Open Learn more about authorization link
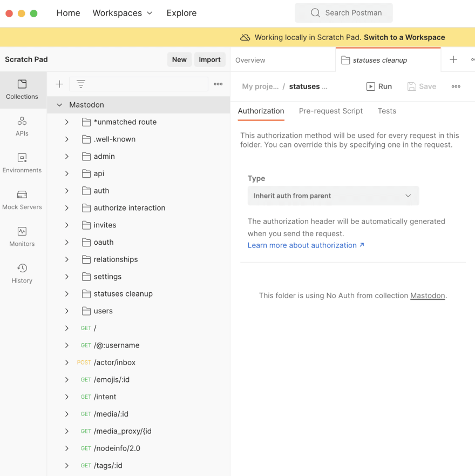 (x=306, y=245)
